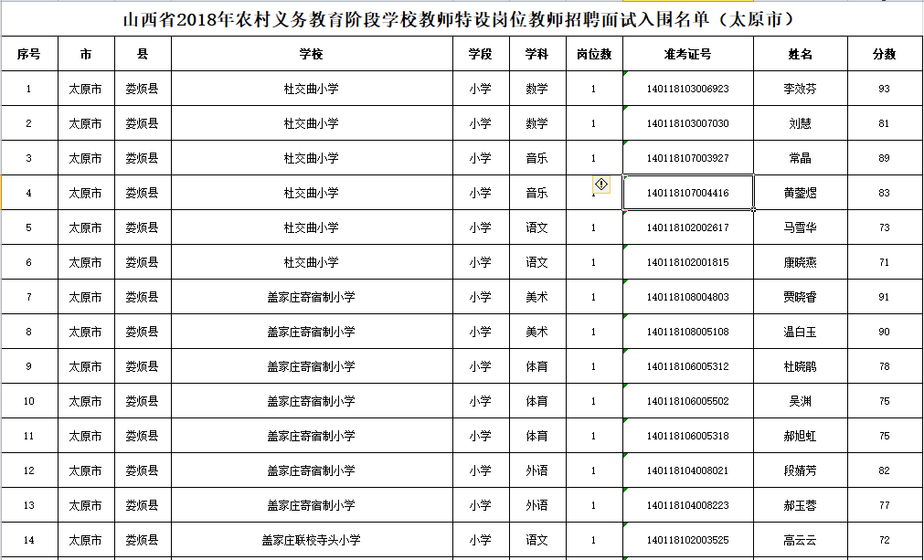The height and width of the screenshot is (560, 924).
Task: Select the 杜交曲小学 cell in row 1
Action: click(310, 89)
